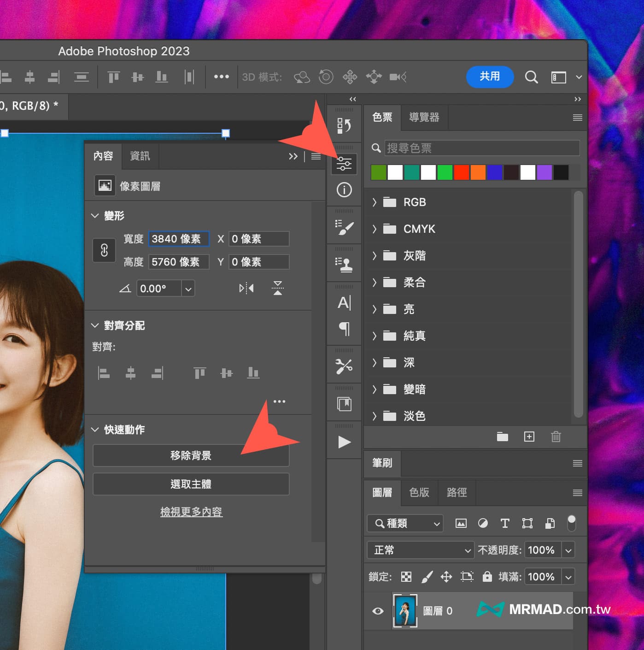Open the Properties panel icon
The image size is (644, 650).
pyautogui.click(x=344, y=164)
